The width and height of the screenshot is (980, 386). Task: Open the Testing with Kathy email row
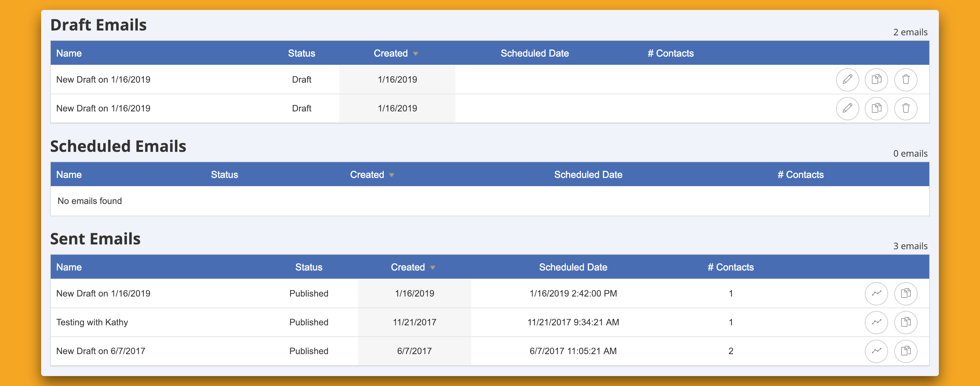(x=92, y=322)
